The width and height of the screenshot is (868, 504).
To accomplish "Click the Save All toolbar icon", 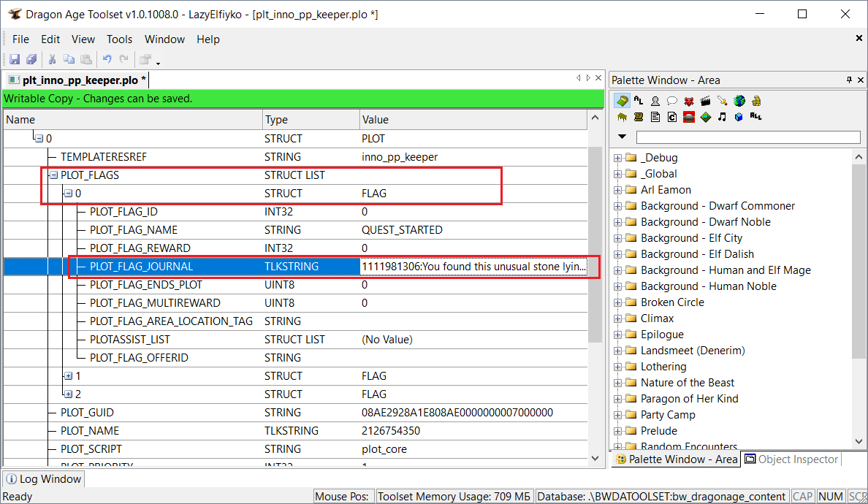I will [31, 59].
